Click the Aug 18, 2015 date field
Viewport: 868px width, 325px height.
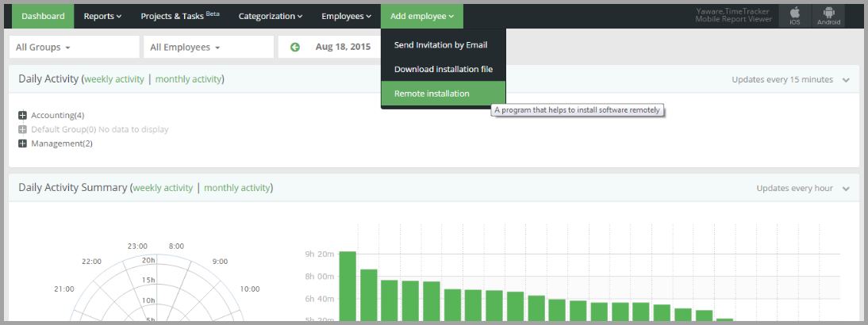(344, 47)
